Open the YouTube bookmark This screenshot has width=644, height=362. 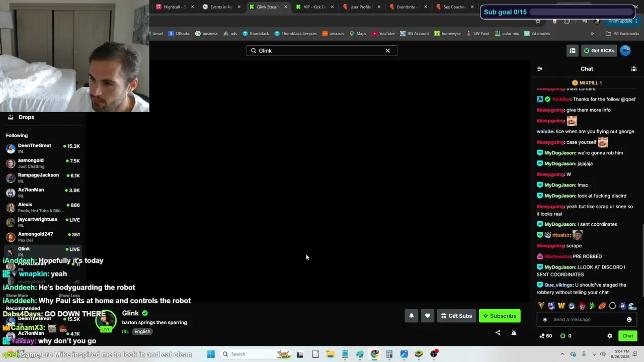[383, 34]
